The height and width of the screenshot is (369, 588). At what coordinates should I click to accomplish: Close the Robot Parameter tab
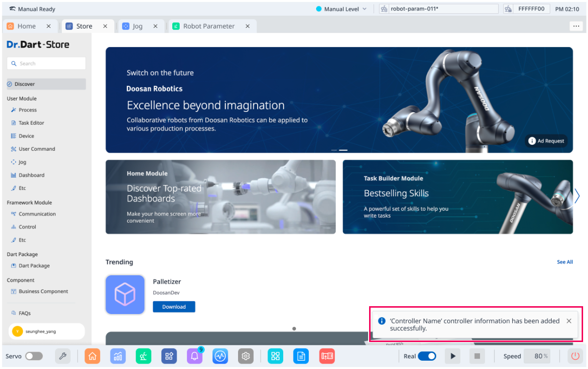point(248,26)
